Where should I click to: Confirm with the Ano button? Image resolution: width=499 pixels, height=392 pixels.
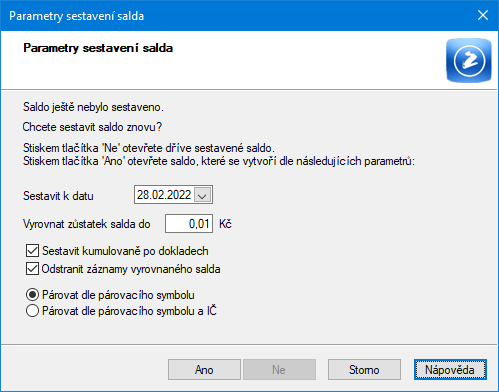[x=204, y=369]
